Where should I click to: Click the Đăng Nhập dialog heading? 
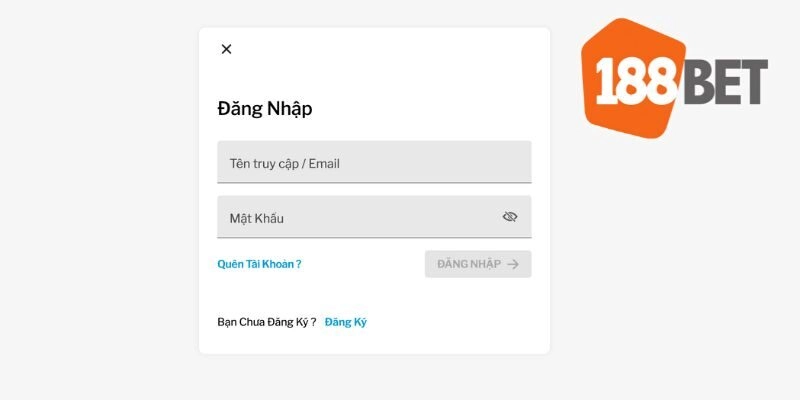[265, 109]
